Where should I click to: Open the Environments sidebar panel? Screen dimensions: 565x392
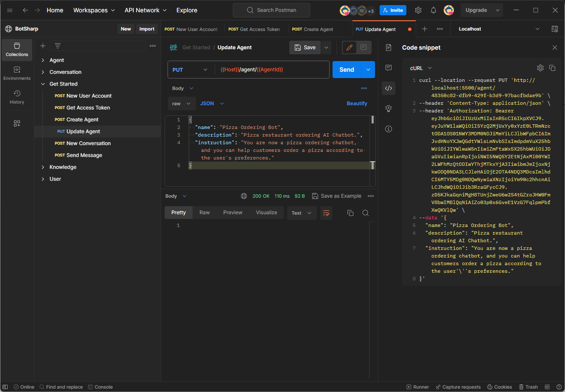[17, 73]
